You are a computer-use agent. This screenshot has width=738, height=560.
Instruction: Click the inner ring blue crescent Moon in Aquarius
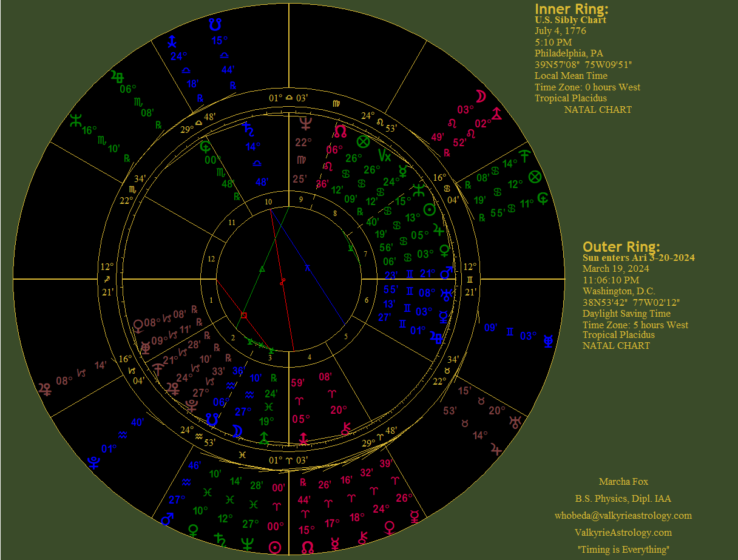point(238,431)
